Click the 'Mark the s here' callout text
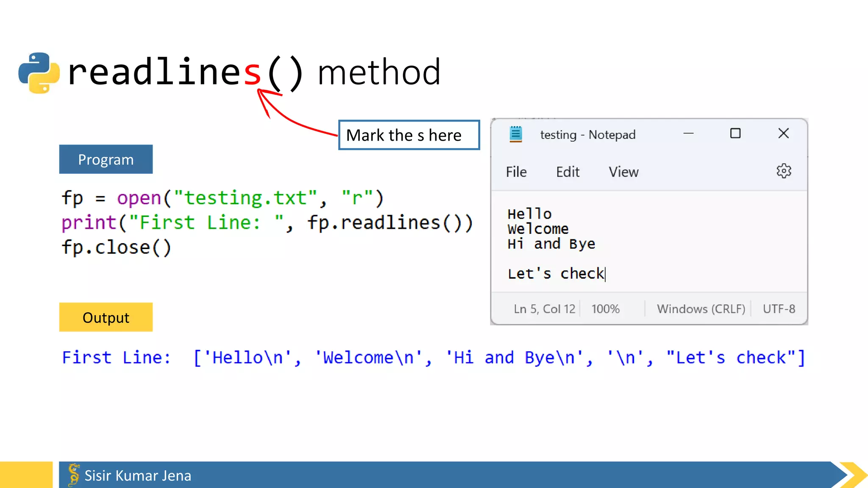This screenshot has width=868, height=488. click(x=404, y=135)
